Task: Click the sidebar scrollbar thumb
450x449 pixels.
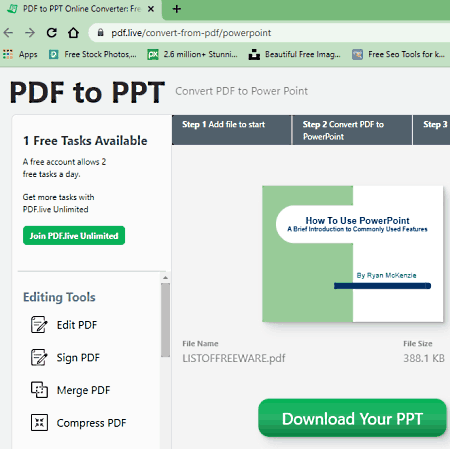Action: pyautogui.click(x=165, y=320)
